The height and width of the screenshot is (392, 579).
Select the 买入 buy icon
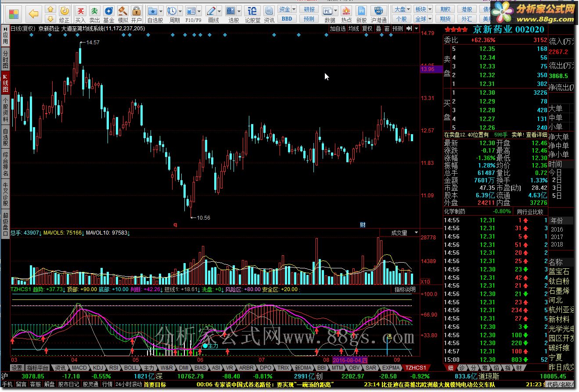tap(80, 14)
